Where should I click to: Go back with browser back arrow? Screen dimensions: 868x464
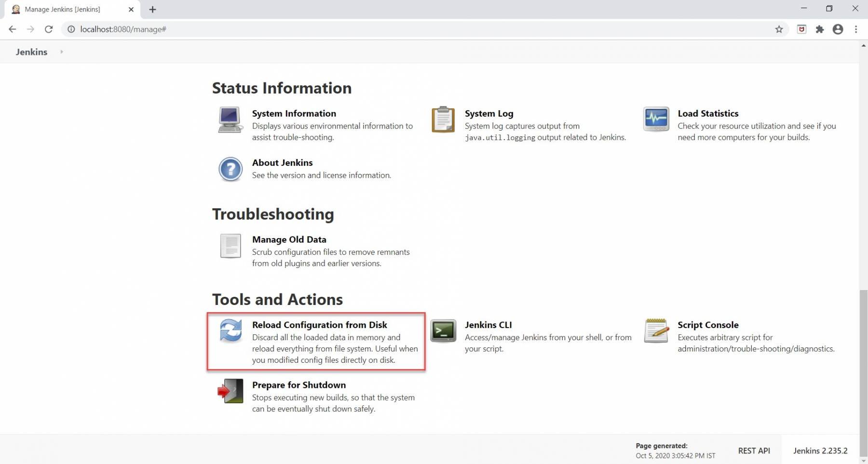(13, 29)
